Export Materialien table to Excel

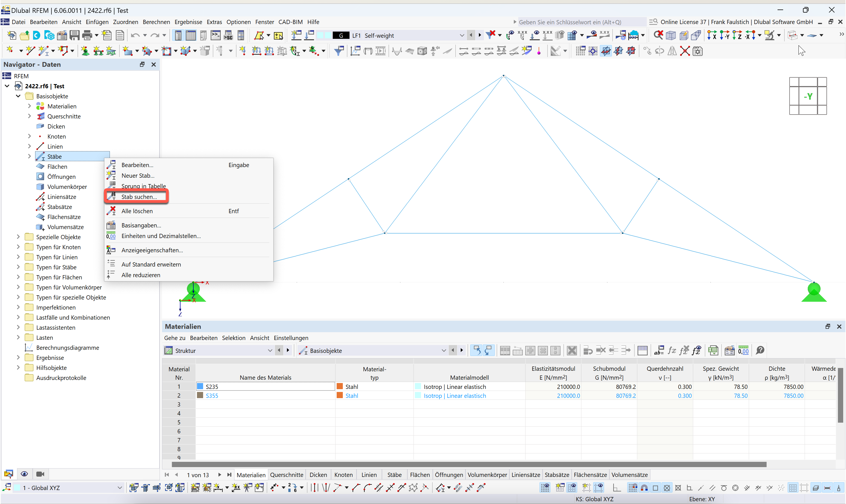pos(713,350)
